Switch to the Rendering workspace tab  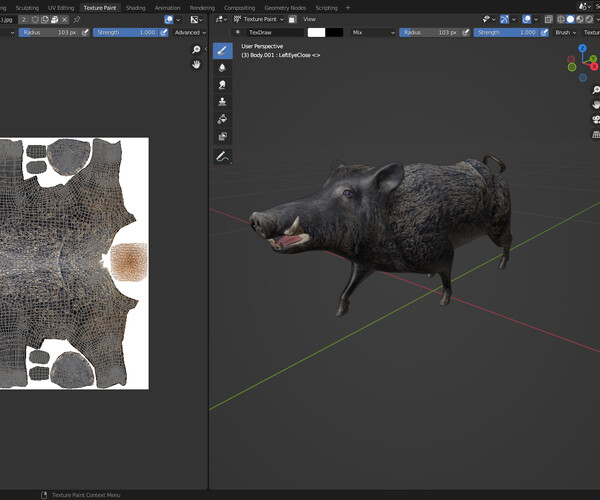coord(202,8)
